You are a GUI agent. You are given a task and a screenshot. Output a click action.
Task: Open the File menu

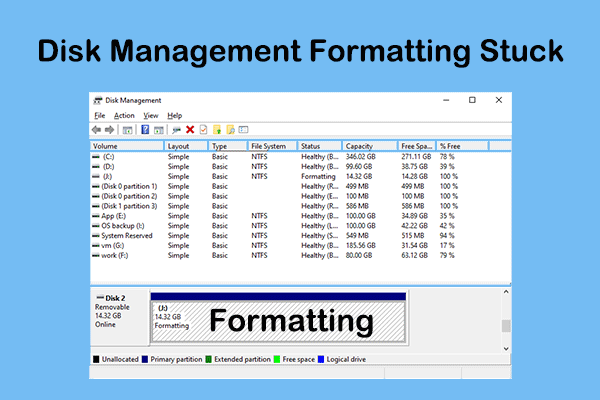pos(99,115)
